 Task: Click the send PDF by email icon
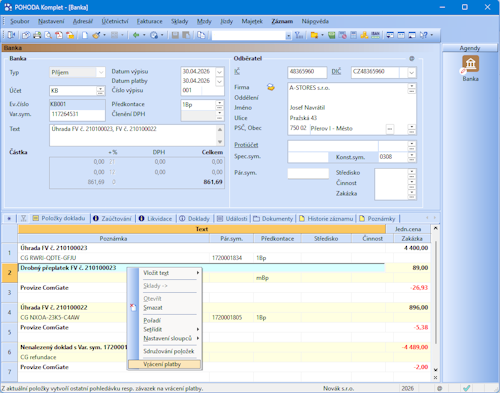pyautogui.click(x=70, y=35)
